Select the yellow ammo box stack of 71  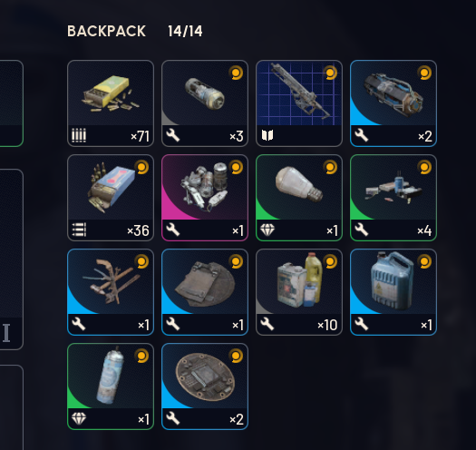[111, 103]
